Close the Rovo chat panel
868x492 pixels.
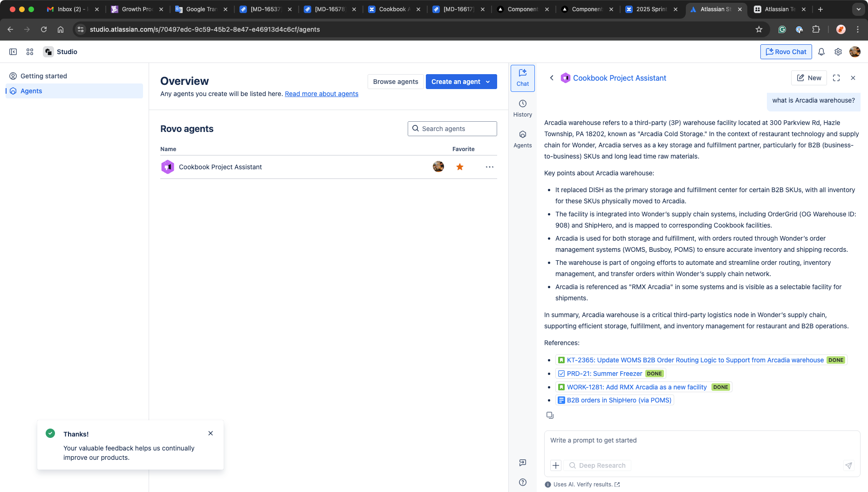click(x=853, y=78)
